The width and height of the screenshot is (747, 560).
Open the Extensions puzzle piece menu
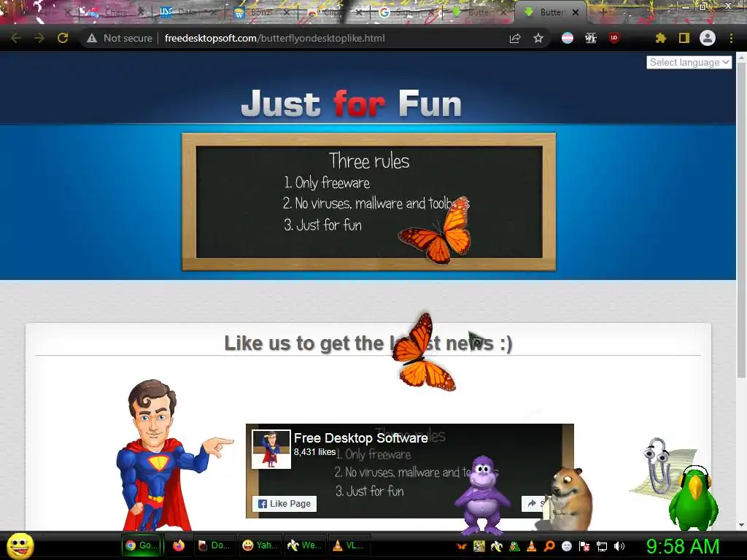(660, 38)
